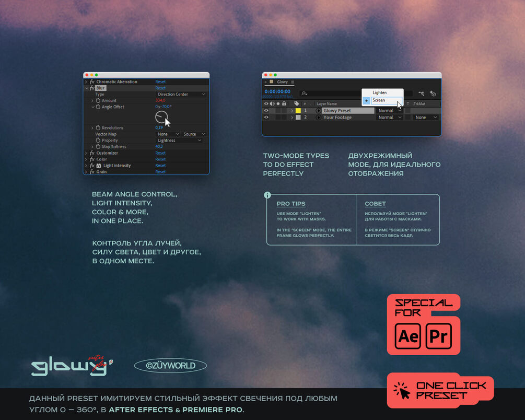Screen dimensions: 525x420
Task: Click the Layer Name column header
Action: (x=327, y=104)
